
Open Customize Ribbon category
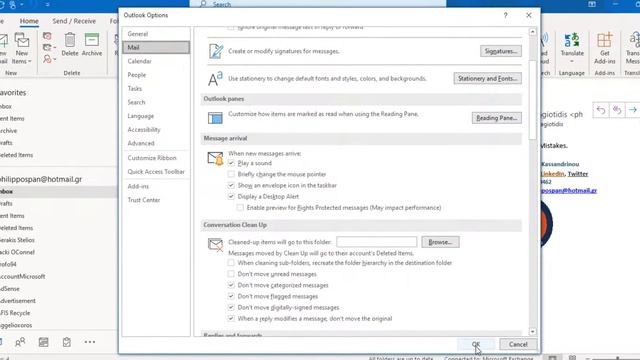156,158
